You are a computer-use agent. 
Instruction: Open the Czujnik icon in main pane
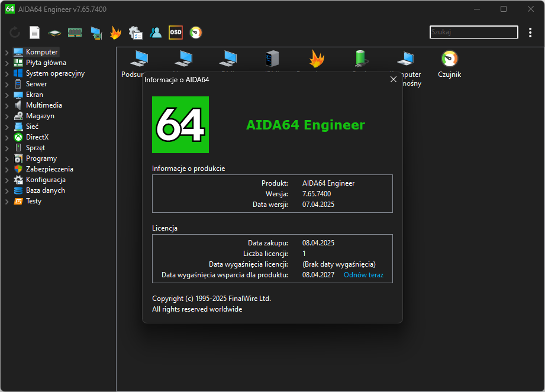[x=449, y=64]
